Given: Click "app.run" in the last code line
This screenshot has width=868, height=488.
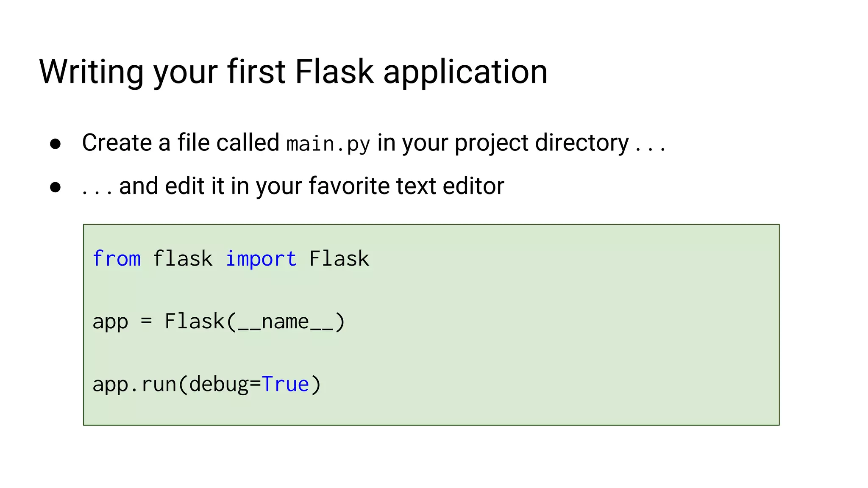Looking at the screenshot, I should tap(134, 385).
